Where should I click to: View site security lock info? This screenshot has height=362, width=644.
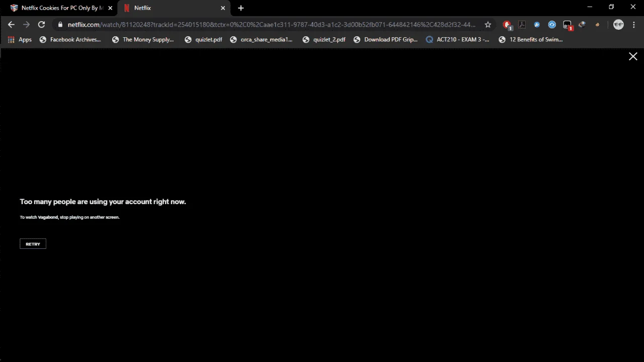(x=60, y=25)
